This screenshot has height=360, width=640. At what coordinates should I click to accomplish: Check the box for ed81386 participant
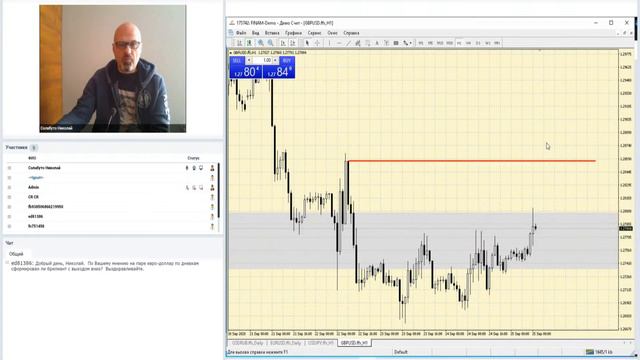9,216
